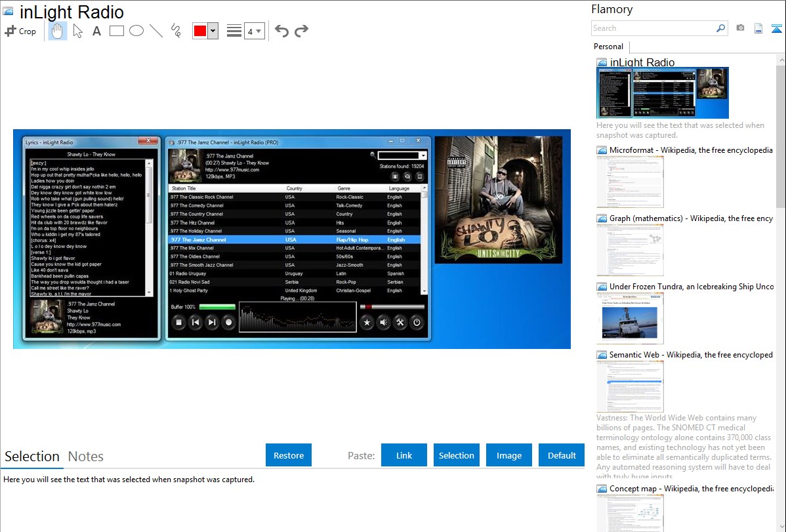Select the Crop tool

pos(20,31)
